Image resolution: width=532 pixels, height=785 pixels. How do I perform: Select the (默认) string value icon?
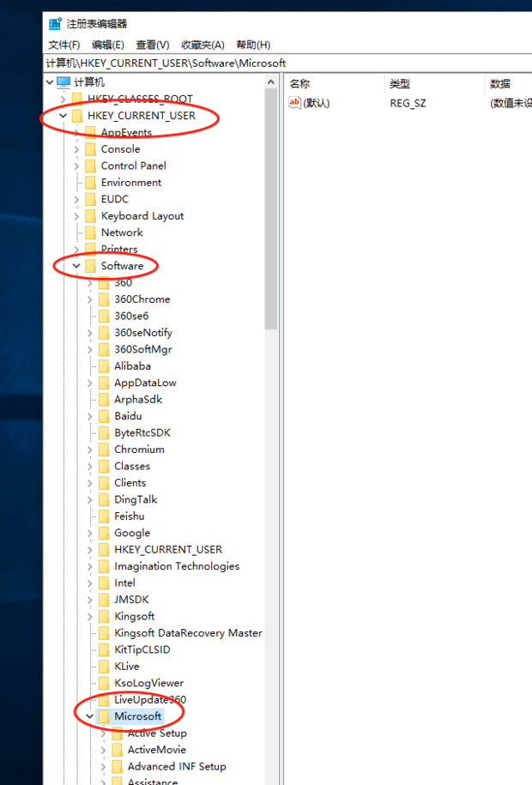tap(294, 103)
